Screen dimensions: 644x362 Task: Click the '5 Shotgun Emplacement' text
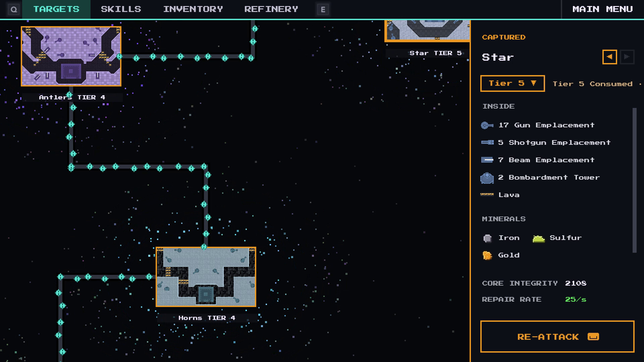pos(554,142)
